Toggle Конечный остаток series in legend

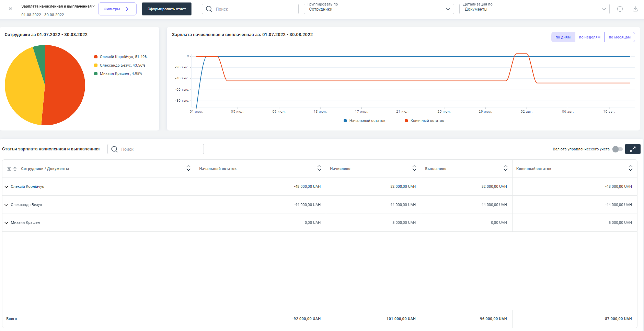coord(424,121)
